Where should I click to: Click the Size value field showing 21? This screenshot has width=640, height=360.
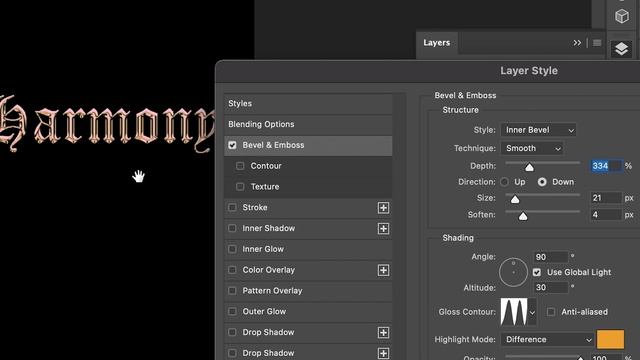pyautogui.click(x=607, y=198)
